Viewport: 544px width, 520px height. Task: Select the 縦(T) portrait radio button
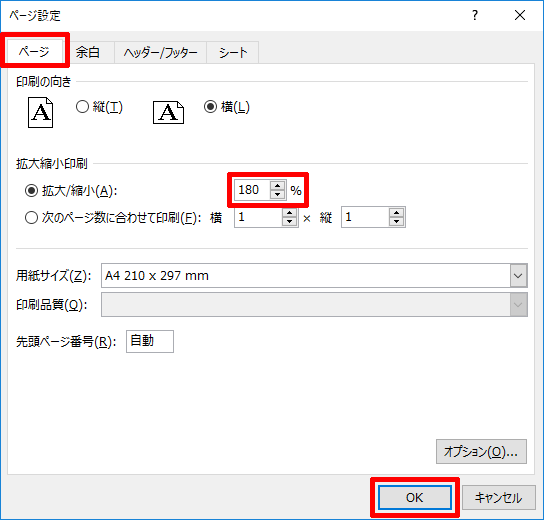pos(83,107)
